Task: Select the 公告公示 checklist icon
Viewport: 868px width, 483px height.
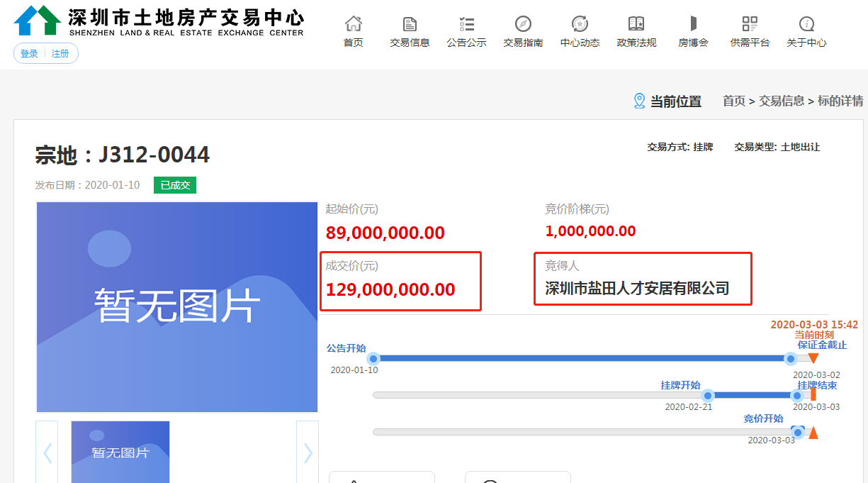Action: 466,23
